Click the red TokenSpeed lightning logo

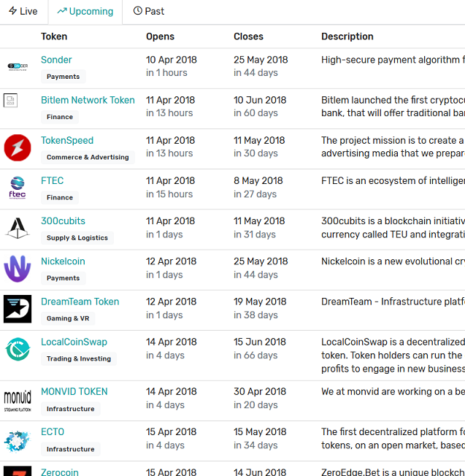tap(18, 148)
